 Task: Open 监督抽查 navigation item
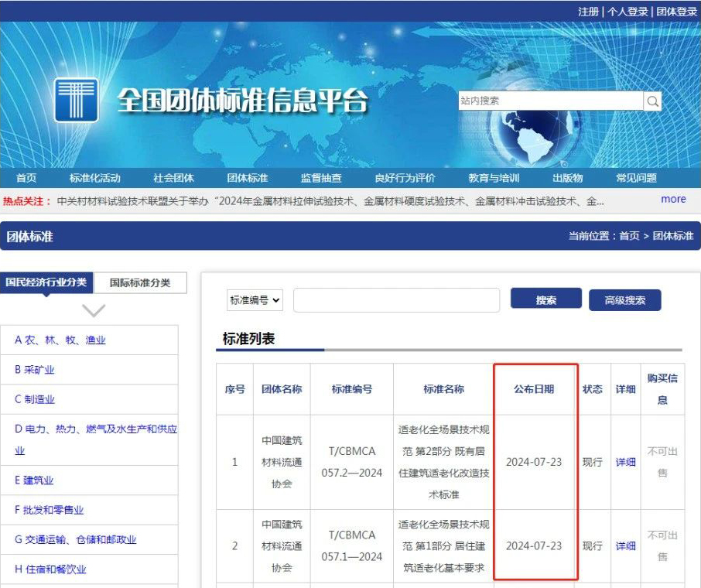tap(321, 178)
